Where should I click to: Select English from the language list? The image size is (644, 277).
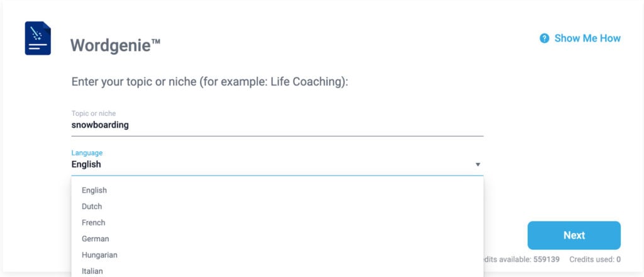94,190
